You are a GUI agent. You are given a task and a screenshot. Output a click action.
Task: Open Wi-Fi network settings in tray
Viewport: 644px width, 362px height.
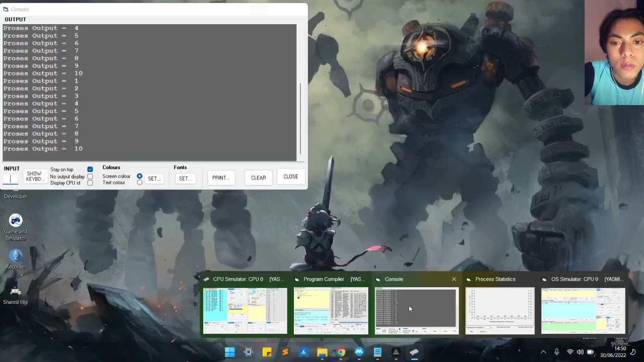(x=570, y=352)
